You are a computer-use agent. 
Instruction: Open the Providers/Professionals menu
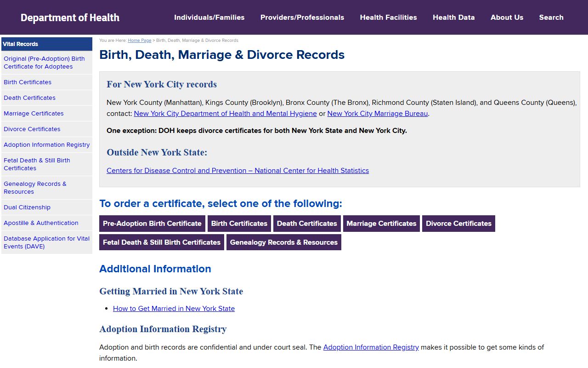coord(302,17)
